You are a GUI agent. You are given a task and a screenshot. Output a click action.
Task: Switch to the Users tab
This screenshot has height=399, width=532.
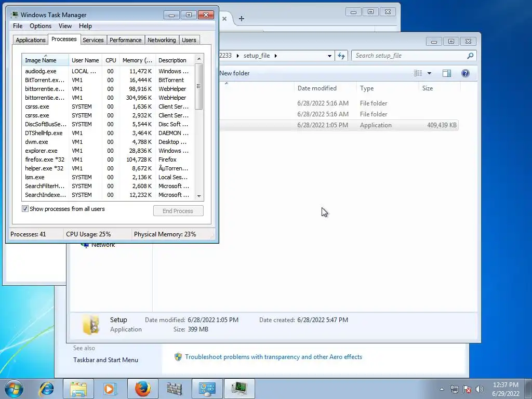click(x=189, y=40)
